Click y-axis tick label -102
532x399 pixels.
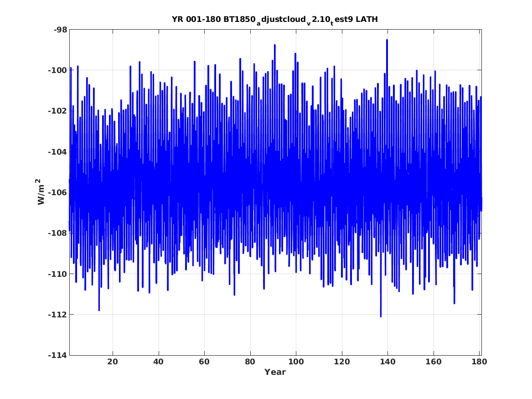58,111
